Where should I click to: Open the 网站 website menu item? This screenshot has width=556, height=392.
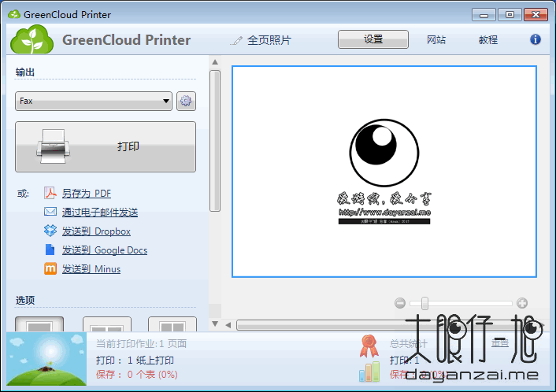tap(436, 39)
